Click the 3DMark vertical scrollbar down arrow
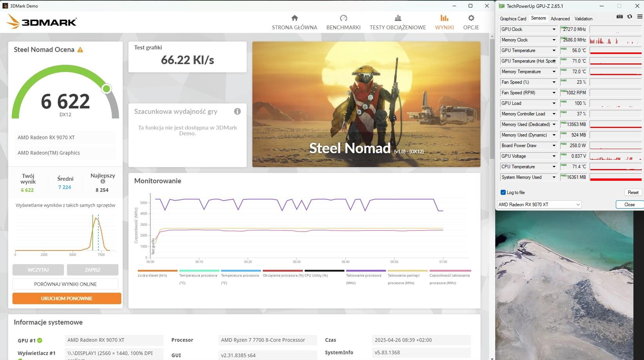 click(492, 358)
